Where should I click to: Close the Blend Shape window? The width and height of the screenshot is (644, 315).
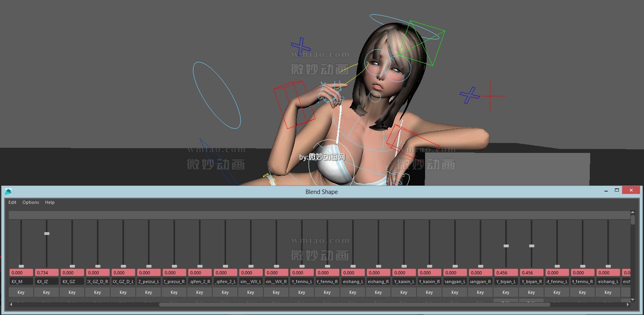pos(631,190)
